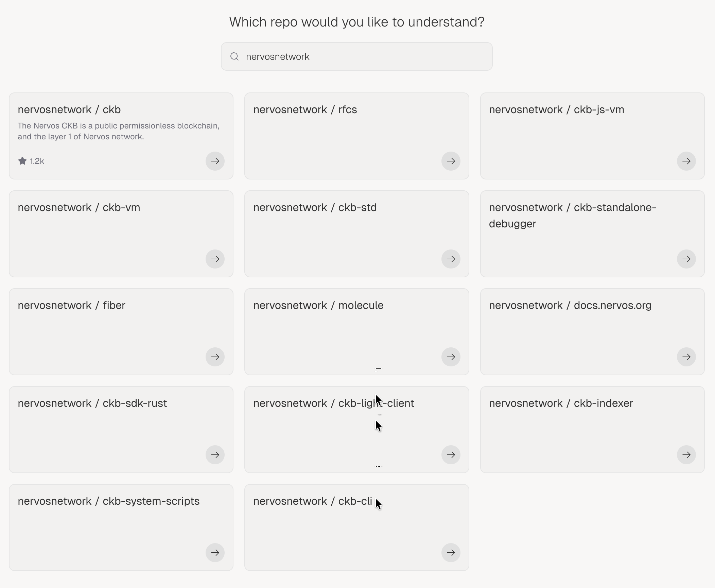Screen dimensions: 715x588
Task: Click the arrow icon on ckb-vm card
Action: click(215, 259)
